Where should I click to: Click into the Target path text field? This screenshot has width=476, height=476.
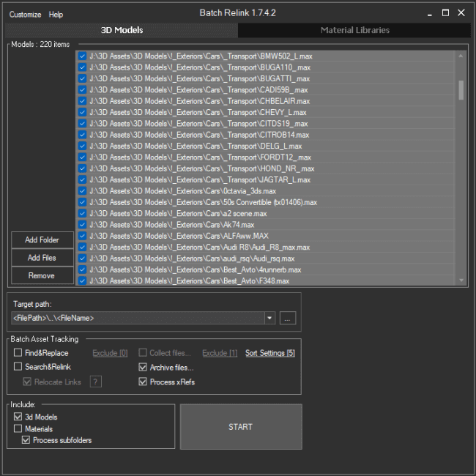(138, 318)
